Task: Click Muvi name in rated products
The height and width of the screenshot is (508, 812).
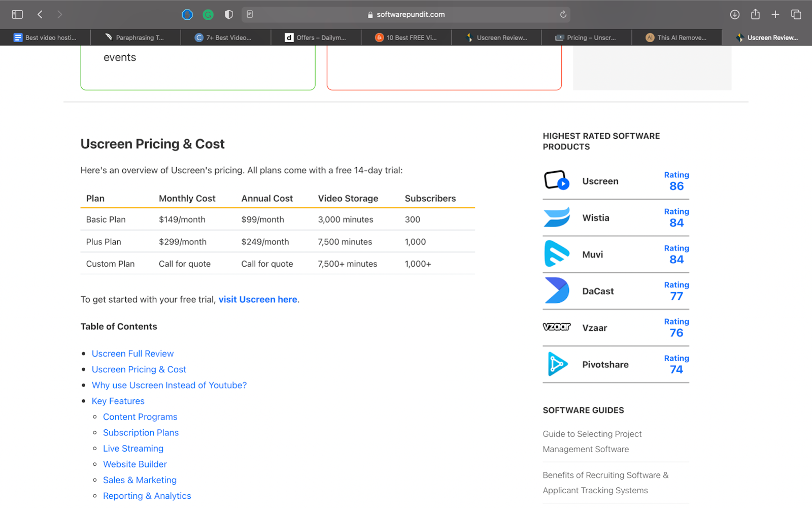Action: click(x=592, y=255)
